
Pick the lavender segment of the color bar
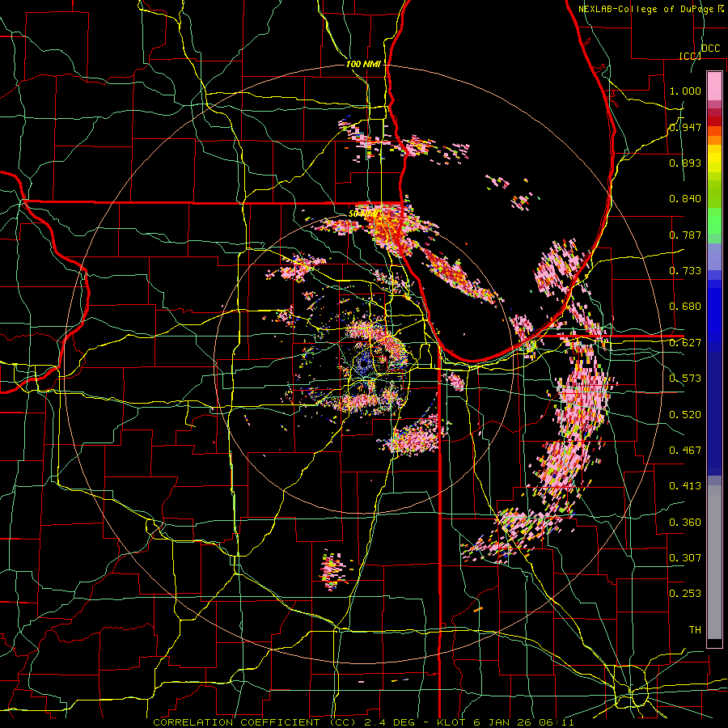(x=714, y=256)
